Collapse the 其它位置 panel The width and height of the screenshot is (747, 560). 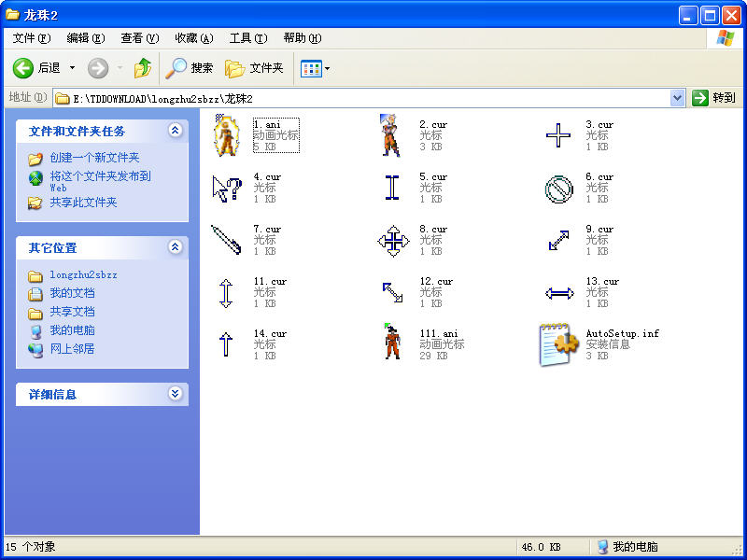tap(175, 246)
